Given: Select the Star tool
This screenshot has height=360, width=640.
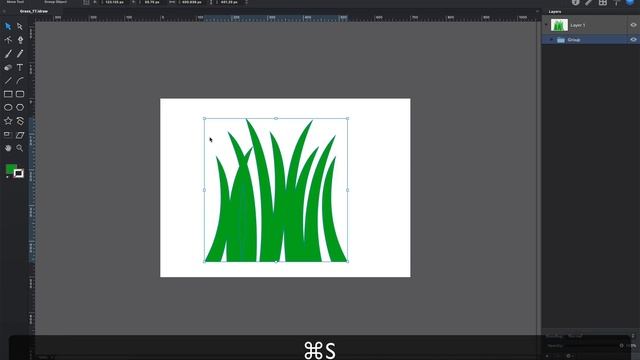Looking at the screenshot, I should [x=8, y=121].
